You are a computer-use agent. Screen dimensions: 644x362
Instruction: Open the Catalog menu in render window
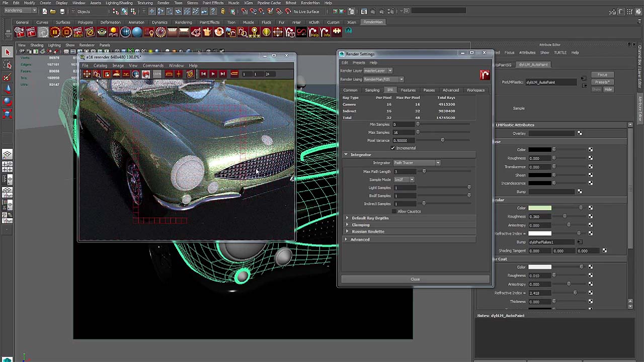click(100, 65)
